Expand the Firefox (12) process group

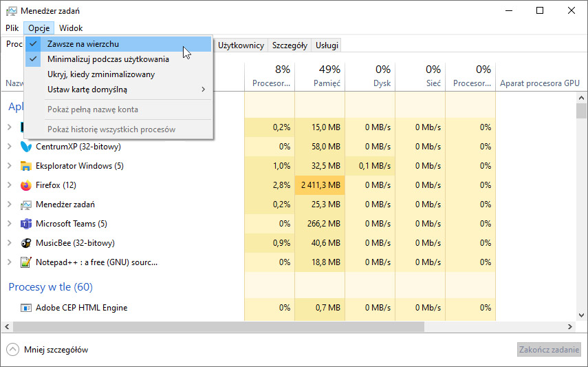[10, 185]
